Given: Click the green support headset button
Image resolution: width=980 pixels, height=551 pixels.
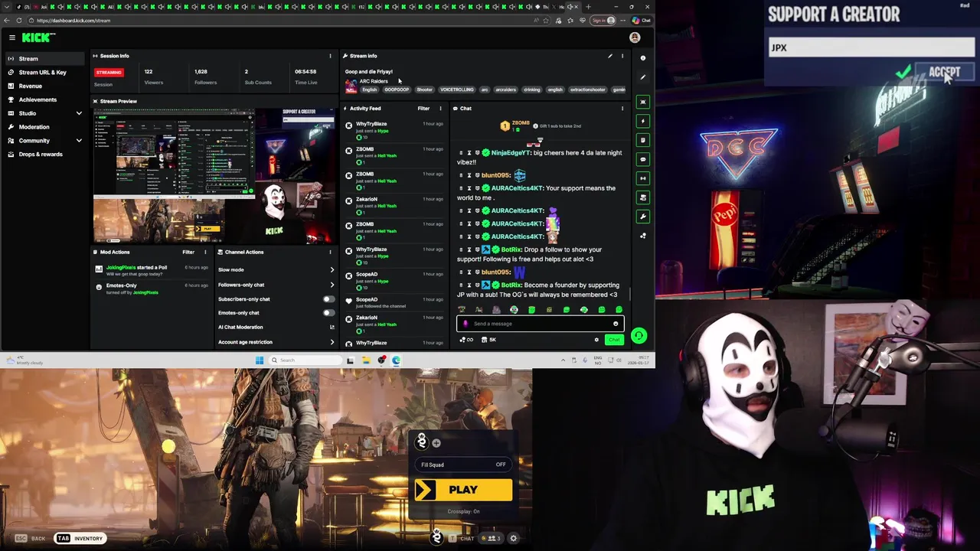Looking at the screenshot, I should click(639, 335).
